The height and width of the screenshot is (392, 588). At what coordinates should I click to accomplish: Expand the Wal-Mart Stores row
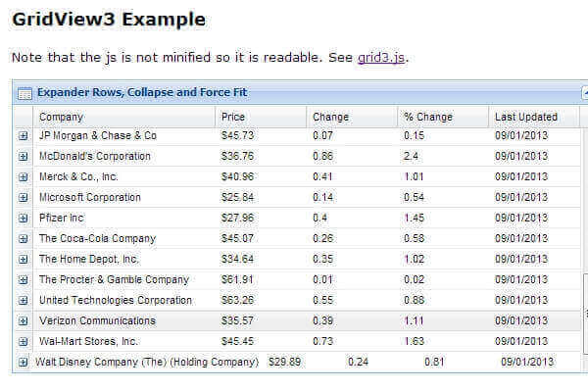coord(24,342)
